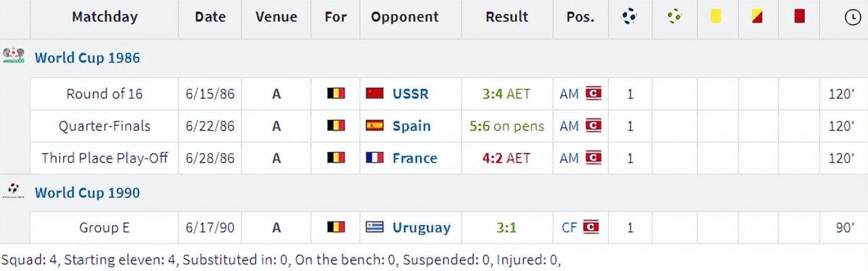868x271 pixels.
Task: Click the World Cup 1990 tournament logo
Action: pos(14,191)
